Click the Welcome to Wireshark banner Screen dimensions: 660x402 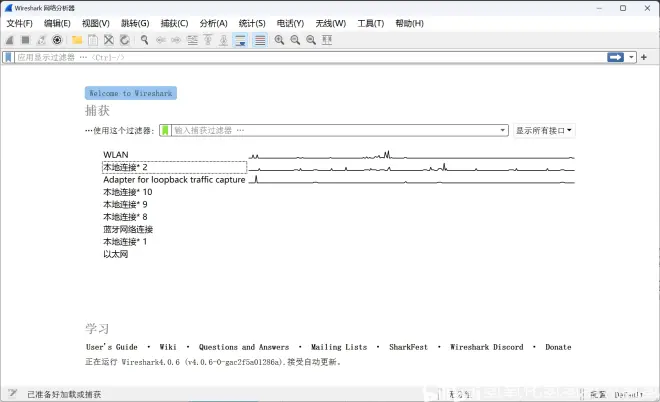coord(130,93)
